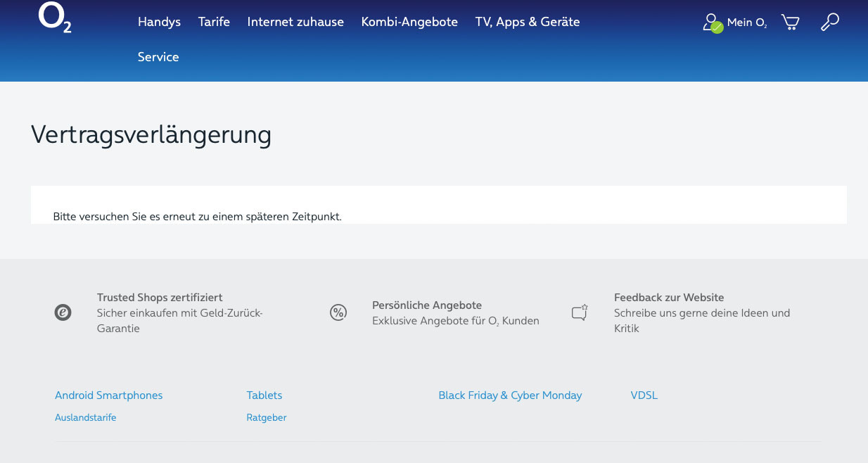
Task: Click the O2 logo
Action: (x=55, y=18)
